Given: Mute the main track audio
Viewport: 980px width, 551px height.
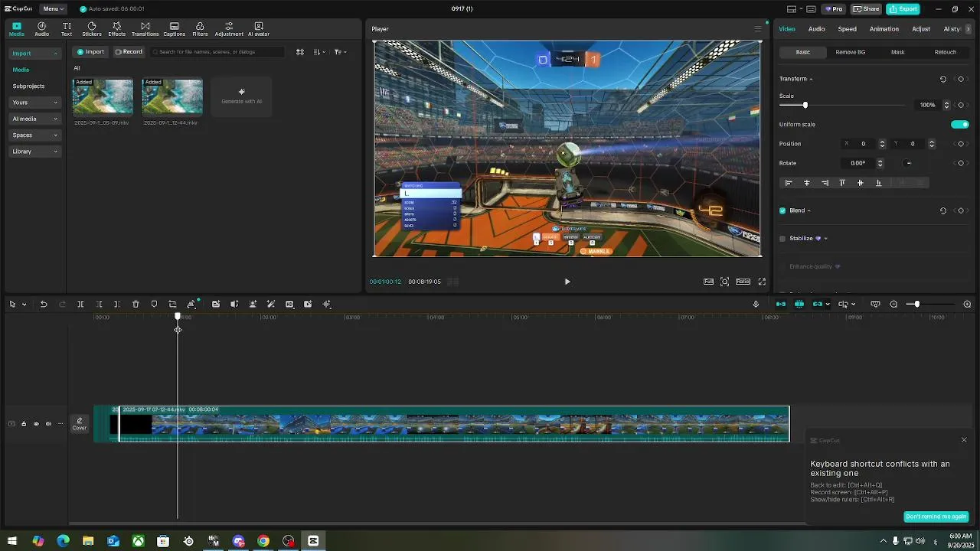Looking at the screenshot, I should point(48,424).
